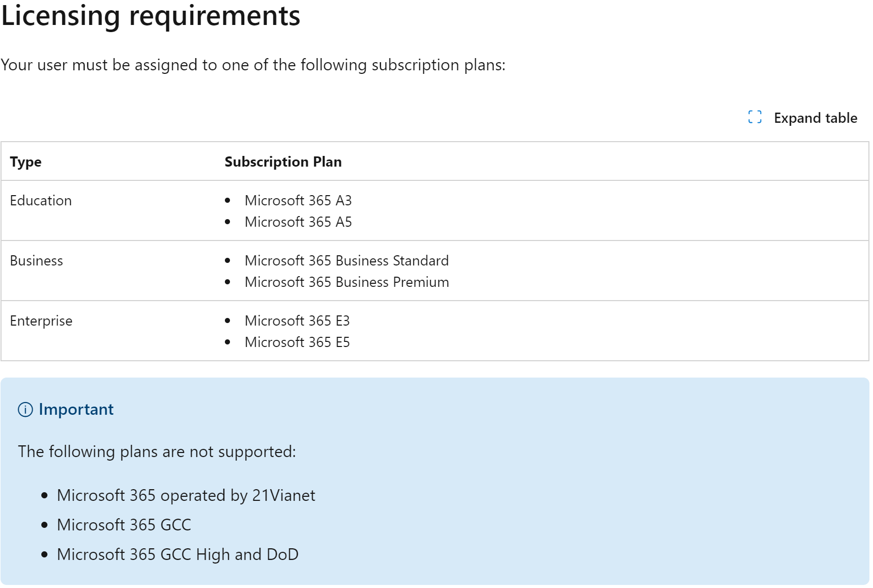The image size is (873, 588).
Task: Click Microsoft 365 Business Premium entry
Action: coord(347,282)
